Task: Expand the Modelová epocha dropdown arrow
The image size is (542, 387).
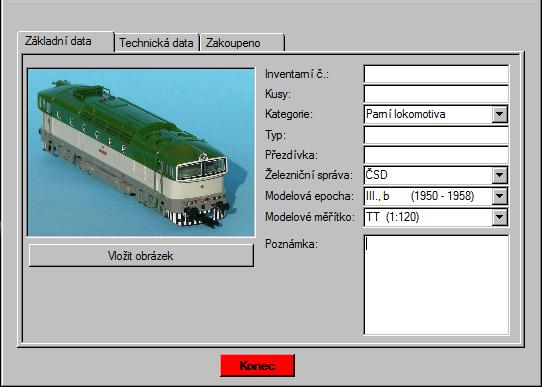Action: [499, 196]
